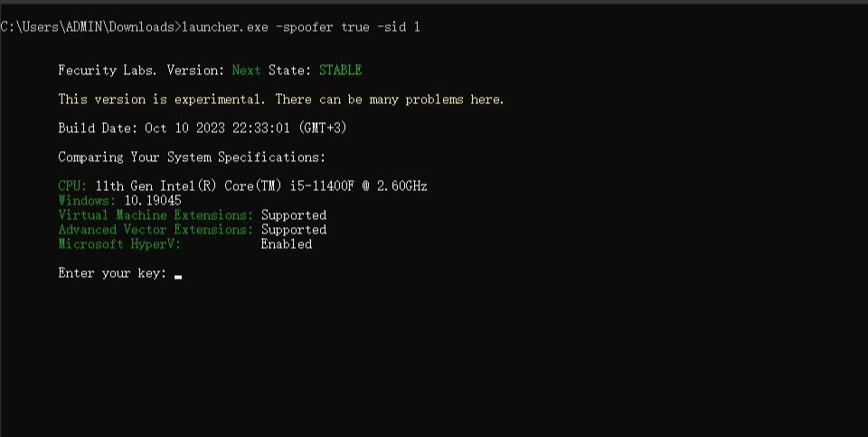The width and height of the screenshot is (868, 437).
Task: Click the launcher.exe command text
Action: pos(301,27)
